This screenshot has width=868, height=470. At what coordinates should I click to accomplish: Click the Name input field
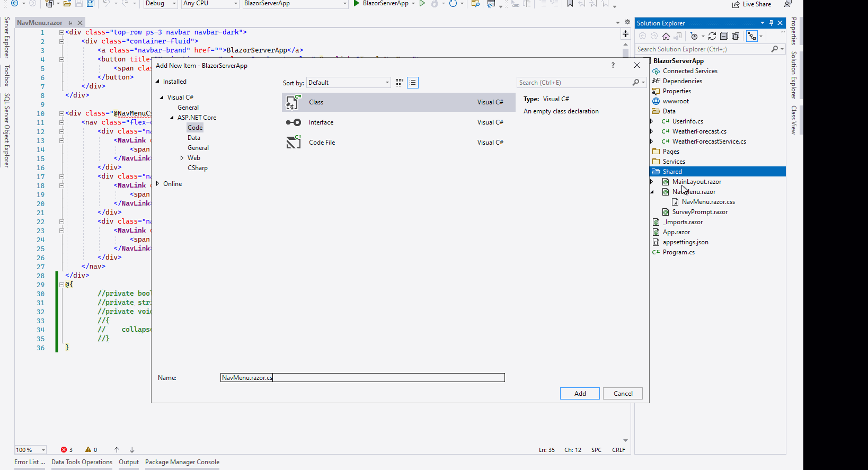click(x=362, y=378)
